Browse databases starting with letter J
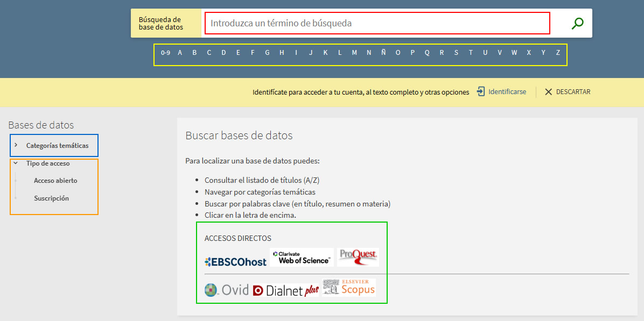Viewport: 644px width, 321px height. click(311, 53)
